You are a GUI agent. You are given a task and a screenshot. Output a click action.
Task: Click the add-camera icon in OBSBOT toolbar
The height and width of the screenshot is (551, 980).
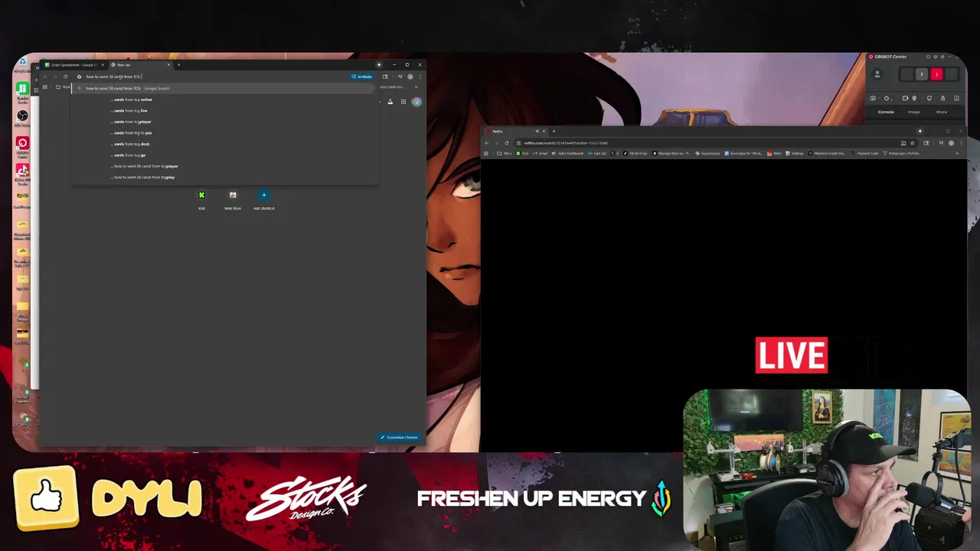pyautogui.click(x=873, y=98)
